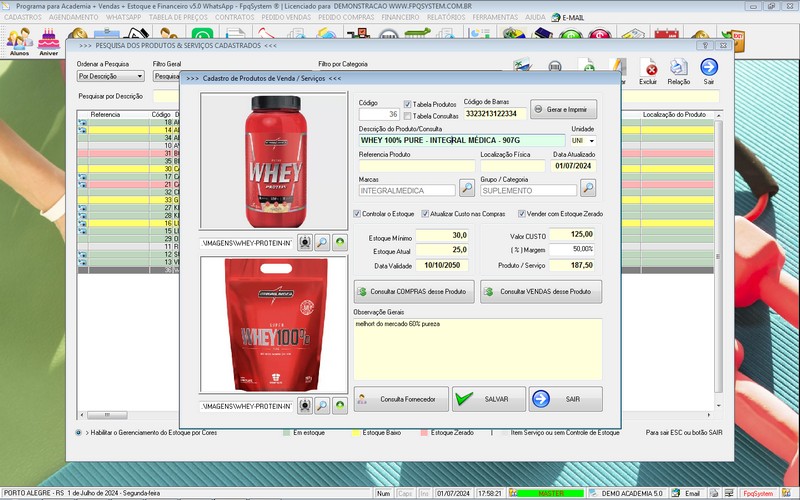Click the Relação report icon
This screenshot has height=500, width=800.
pyautogui.click(x=679, y=71)
